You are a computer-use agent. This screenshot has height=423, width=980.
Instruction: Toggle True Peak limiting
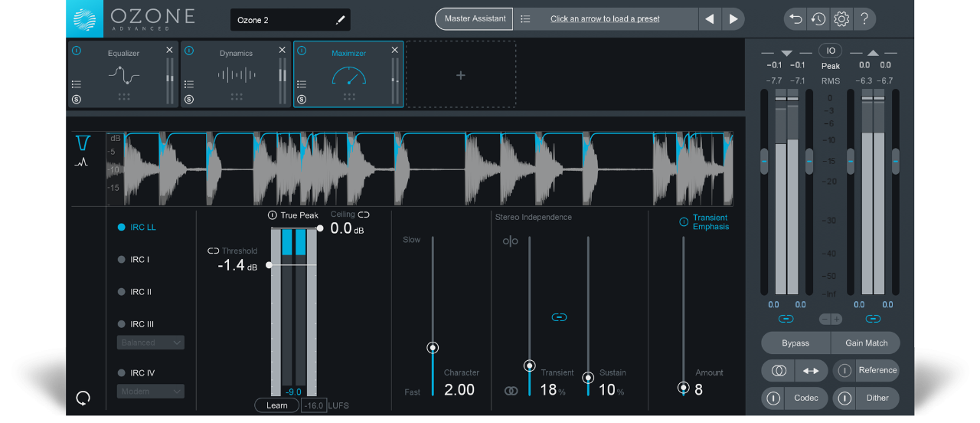tap(273, 215)
